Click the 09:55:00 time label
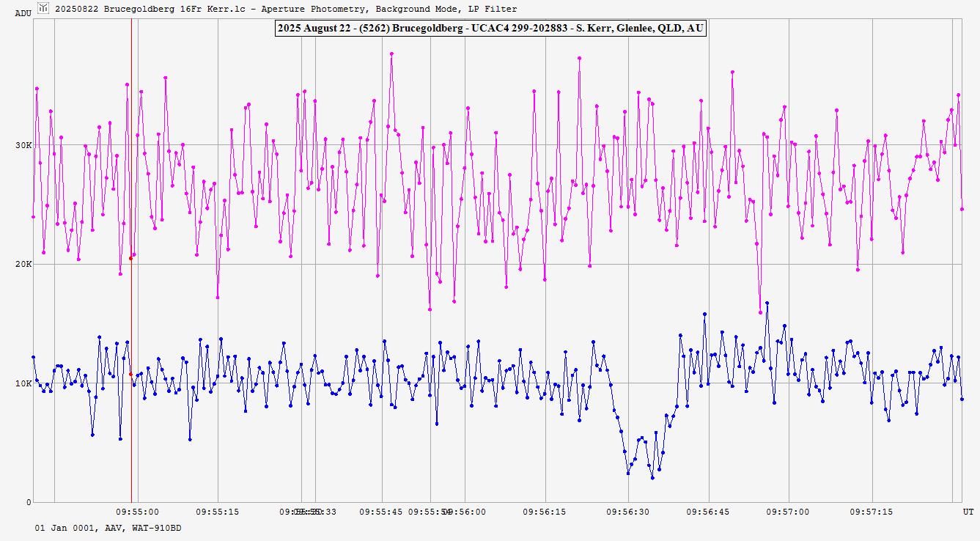The image size is (980, 541). 139,512
